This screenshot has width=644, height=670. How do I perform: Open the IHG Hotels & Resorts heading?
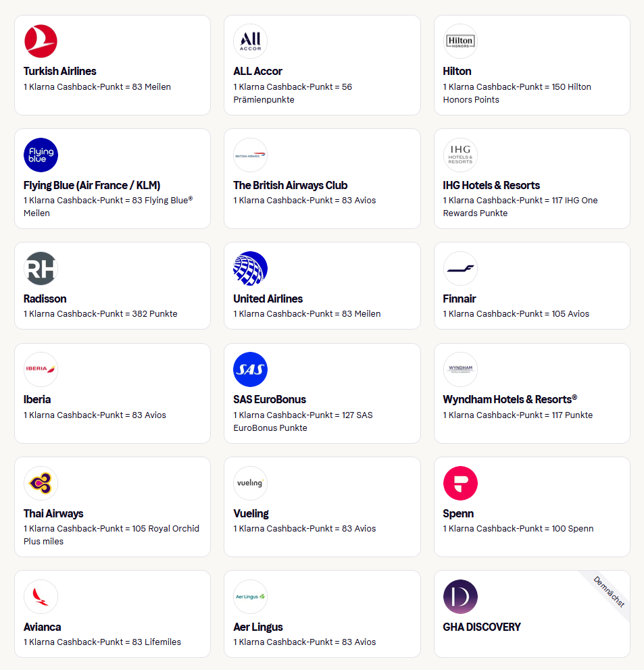[491, 185]
